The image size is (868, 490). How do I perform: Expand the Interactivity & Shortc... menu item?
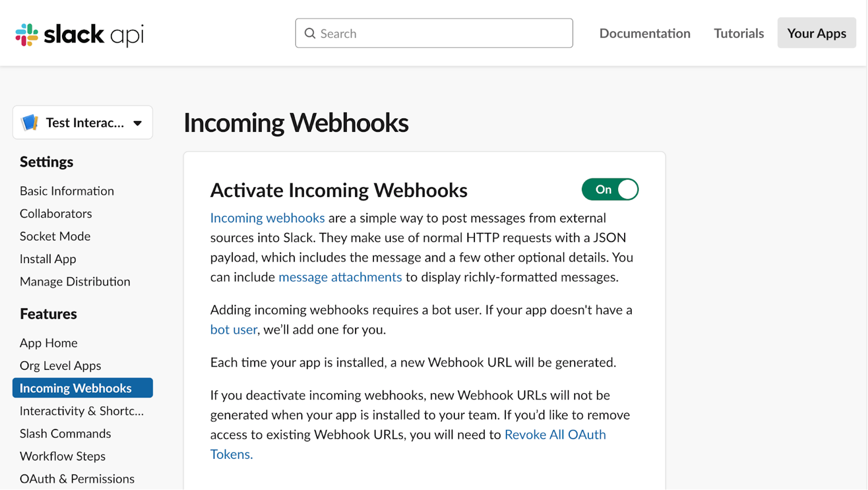click(x=82, y=411)
